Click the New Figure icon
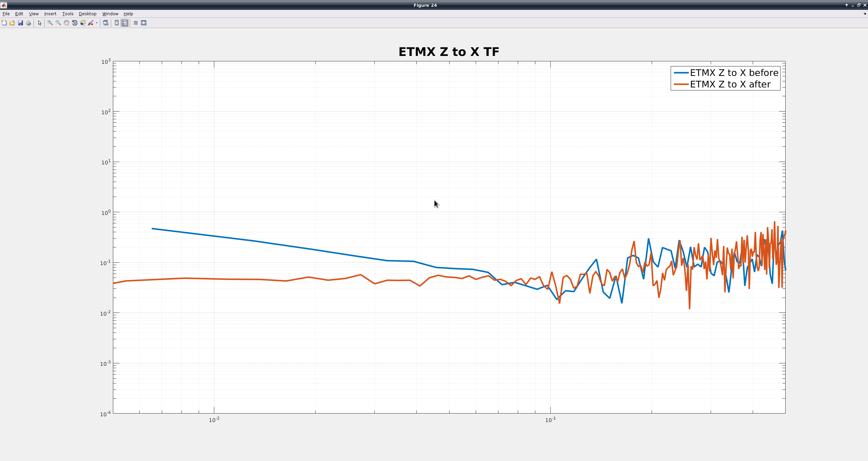 pos(4,23)
